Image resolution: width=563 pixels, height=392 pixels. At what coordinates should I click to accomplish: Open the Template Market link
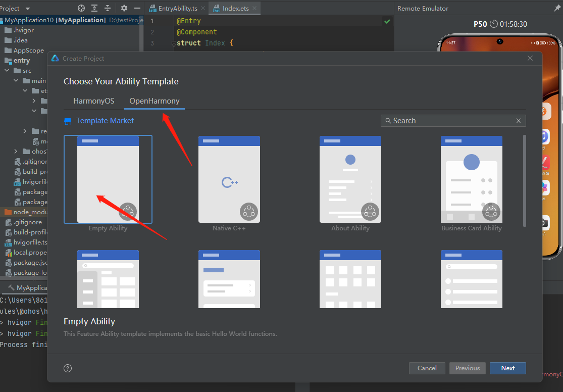pyautogui.click(x=105, y=121)
